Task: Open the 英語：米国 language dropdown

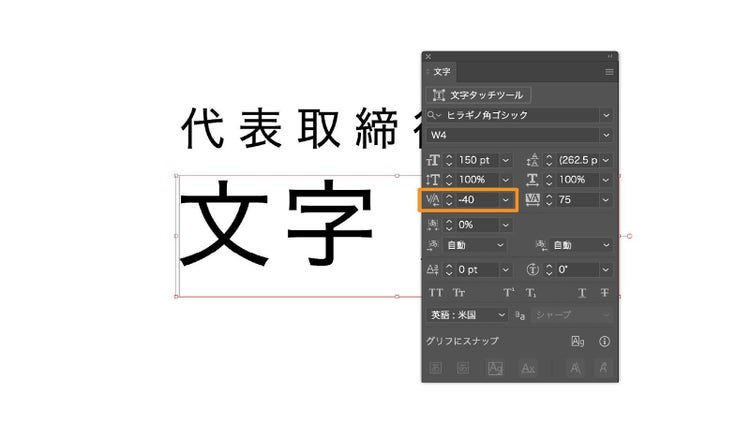Action: [x=466, y=315]
